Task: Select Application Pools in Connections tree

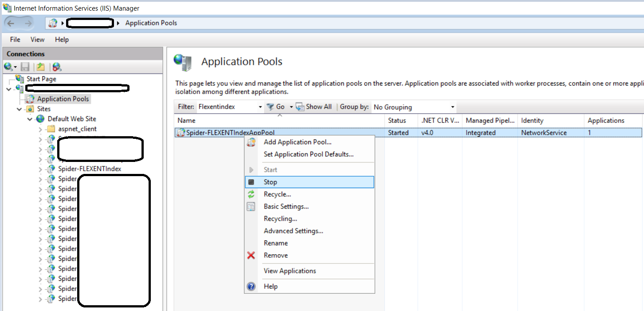Action: pyautogui.click(x=63, y=99)
